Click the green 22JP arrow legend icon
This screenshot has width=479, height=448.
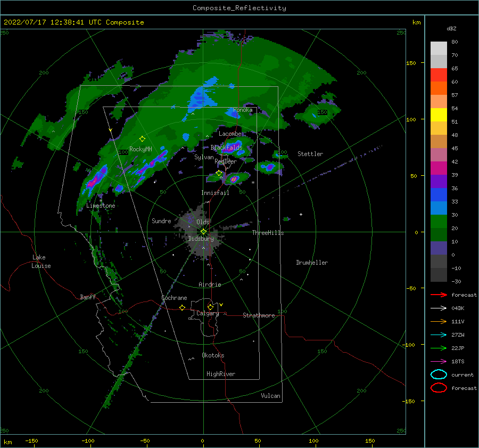tap(439, 348)
